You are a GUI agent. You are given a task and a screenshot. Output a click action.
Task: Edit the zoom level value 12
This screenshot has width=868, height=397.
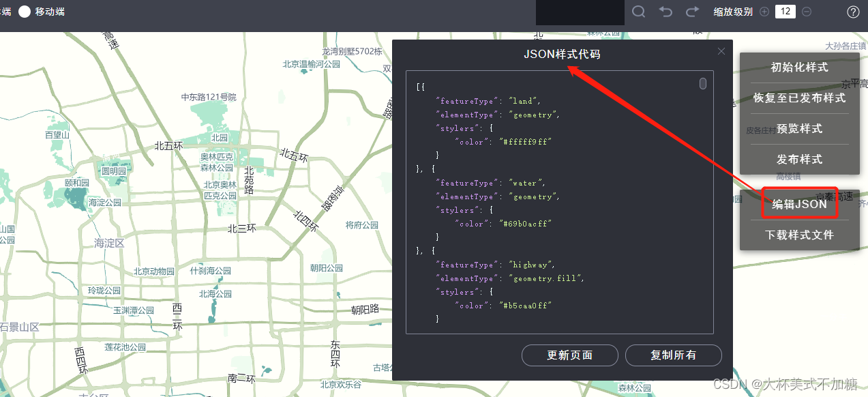point(785,12)
